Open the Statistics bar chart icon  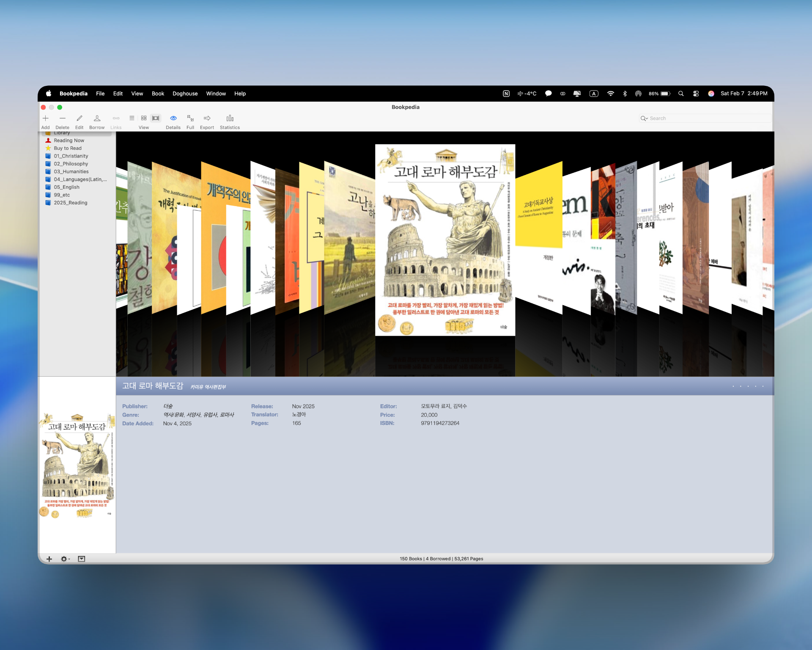tap(230, 118)
